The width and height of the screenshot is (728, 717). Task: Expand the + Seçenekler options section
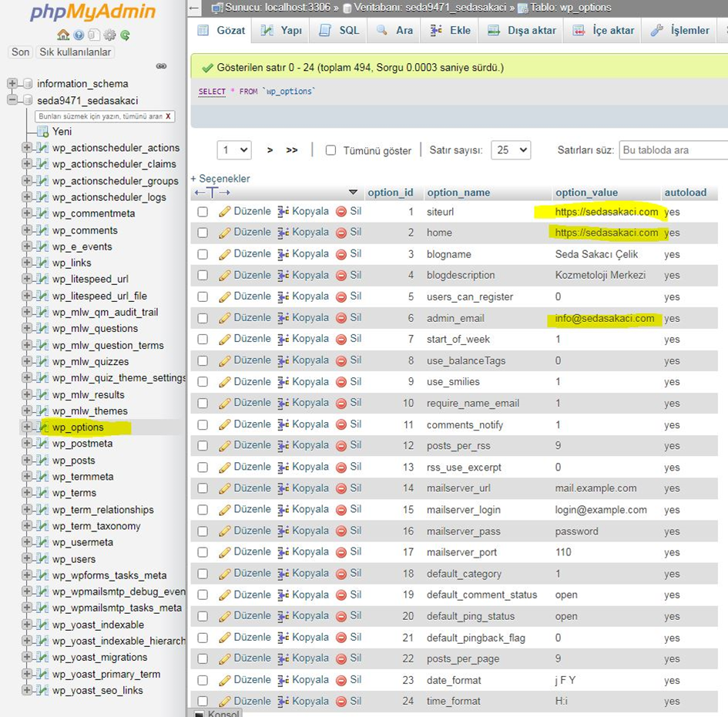(x=220, y=179)
